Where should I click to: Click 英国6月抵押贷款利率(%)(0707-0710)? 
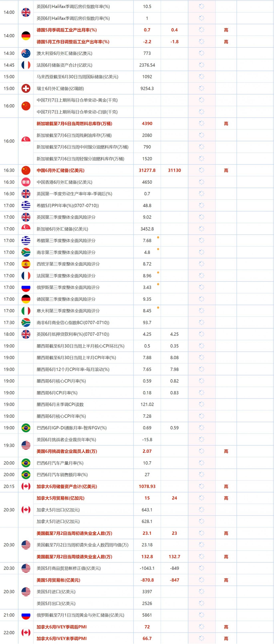[73, 334]
